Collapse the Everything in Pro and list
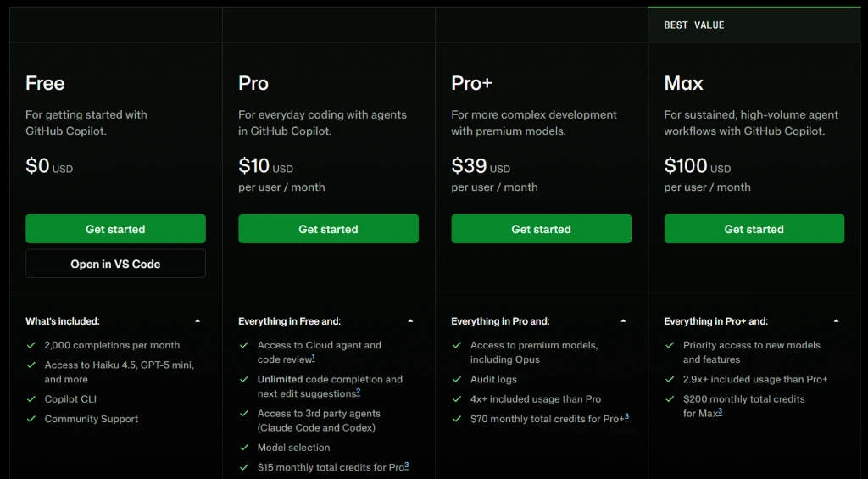 click(623, 321)
